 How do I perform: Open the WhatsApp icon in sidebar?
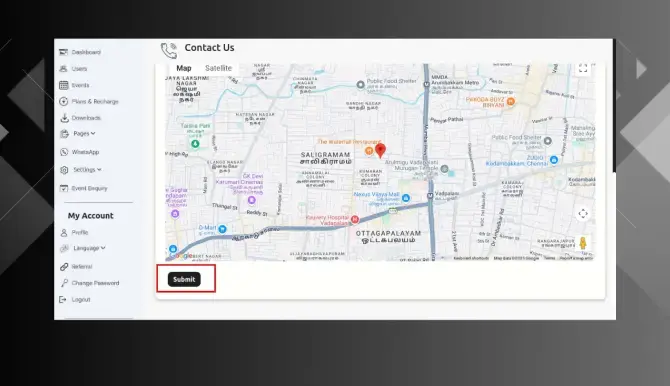[64, 152]
